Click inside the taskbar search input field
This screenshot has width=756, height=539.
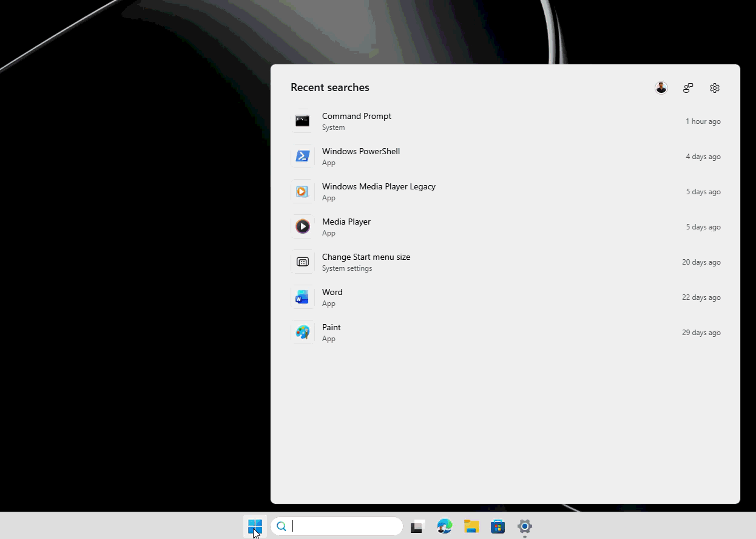tap(337, 526)
